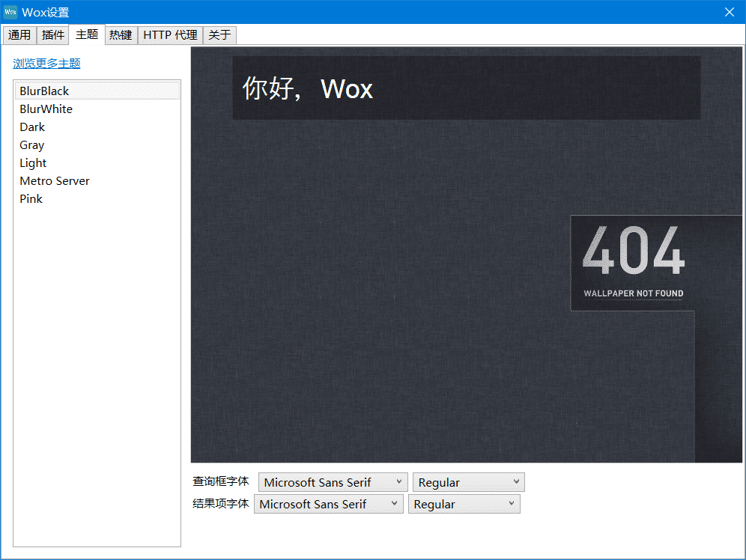Click the Wox app icon in title bar

point(10,12)
